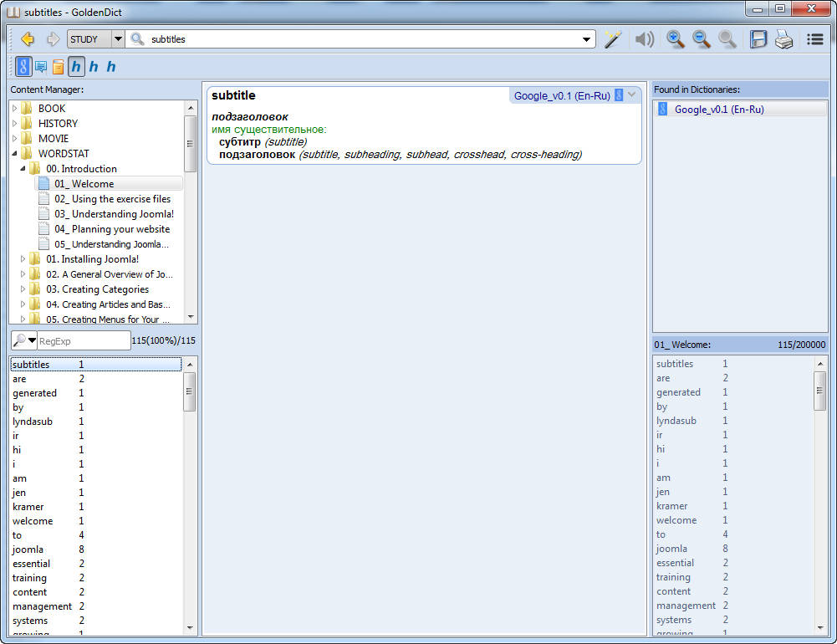Click 'lyndasub' in the 01_ Welcome panel
837x644 pixels.
pyautogui.click(x=676, y=421)
